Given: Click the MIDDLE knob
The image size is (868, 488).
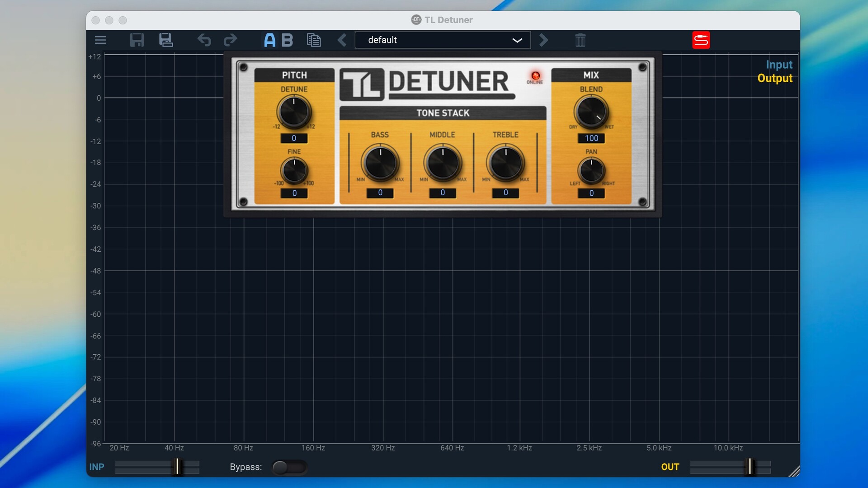Looking at the screenshot, I should (443, 163).
